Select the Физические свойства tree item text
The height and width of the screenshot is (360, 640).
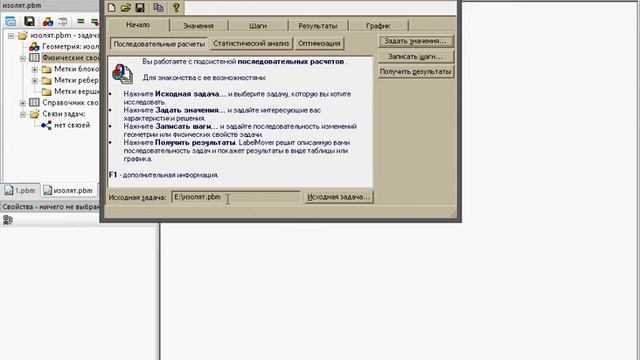coord(70,58)
